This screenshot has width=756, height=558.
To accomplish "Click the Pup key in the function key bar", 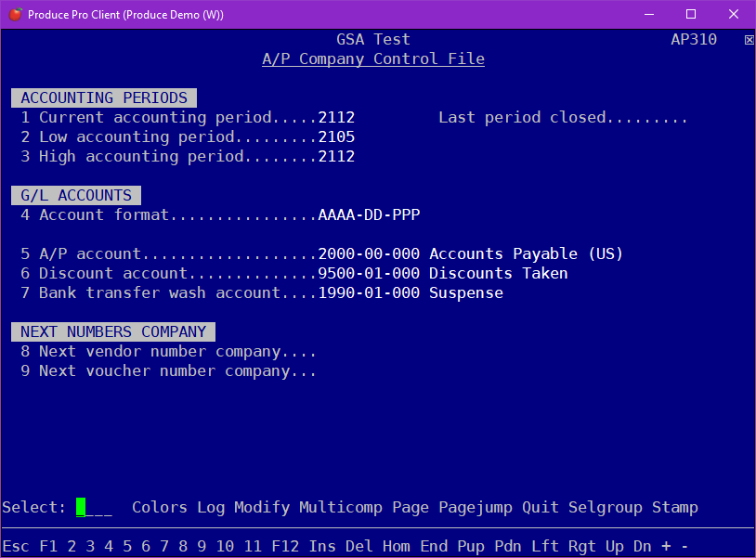I will click(471, 547).
